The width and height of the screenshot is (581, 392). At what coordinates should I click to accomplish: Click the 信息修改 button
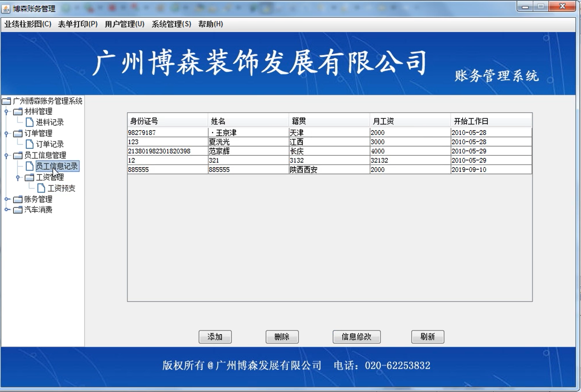click(356, 337)
